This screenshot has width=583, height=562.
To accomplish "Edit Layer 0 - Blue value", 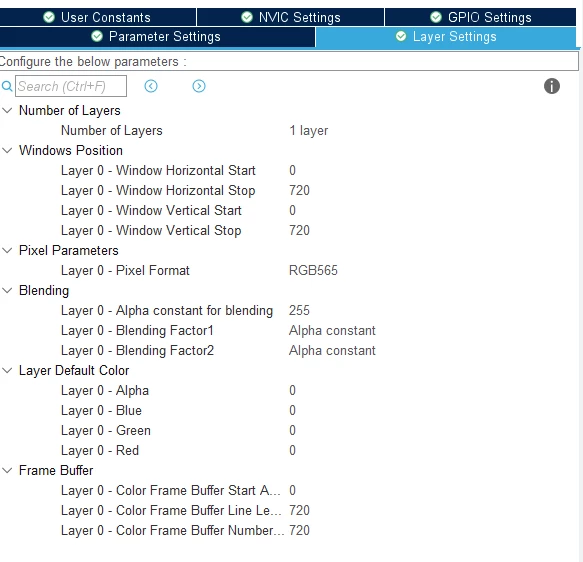I will (x=293, y=410).
